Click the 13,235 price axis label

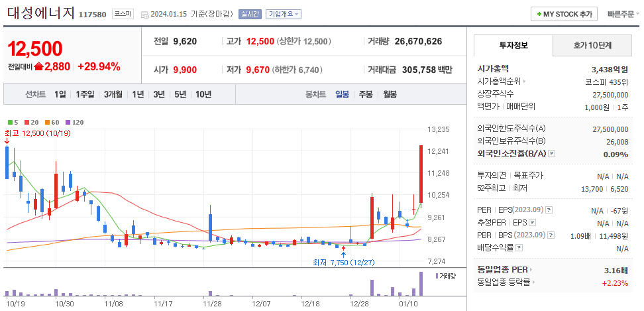pos(439,129)
